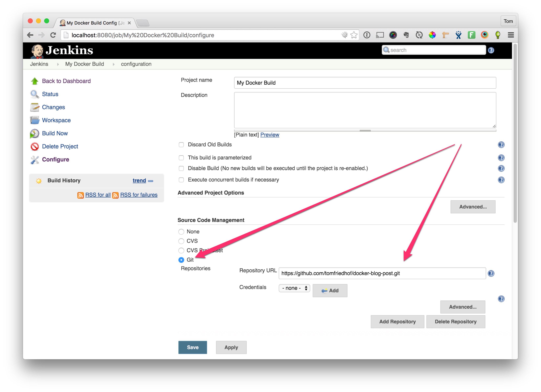
Task: Click description textarea resize bar
Action: (365, 131)
